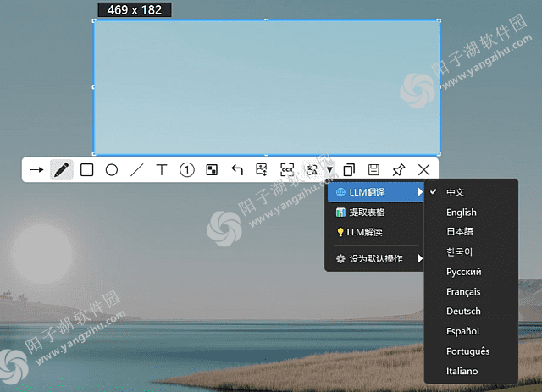The image size is (542, 392).
Task: Select the straight line tool
Action: [x=137, y=169]
